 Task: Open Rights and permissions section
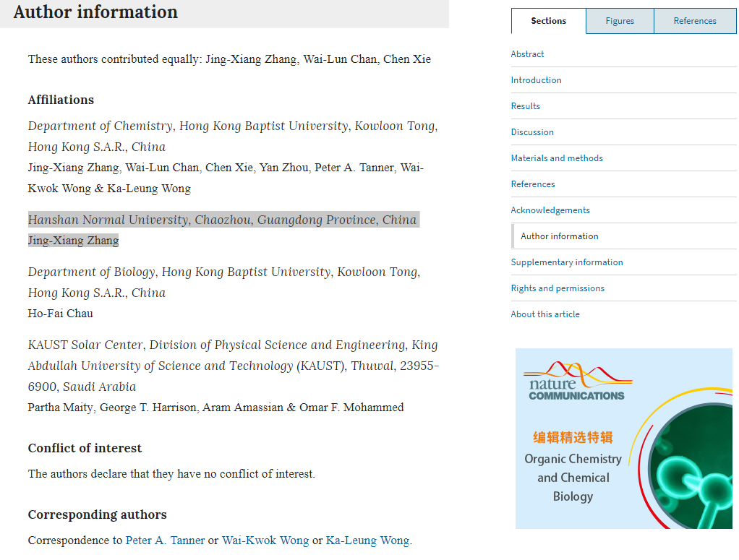coord(558,288)
